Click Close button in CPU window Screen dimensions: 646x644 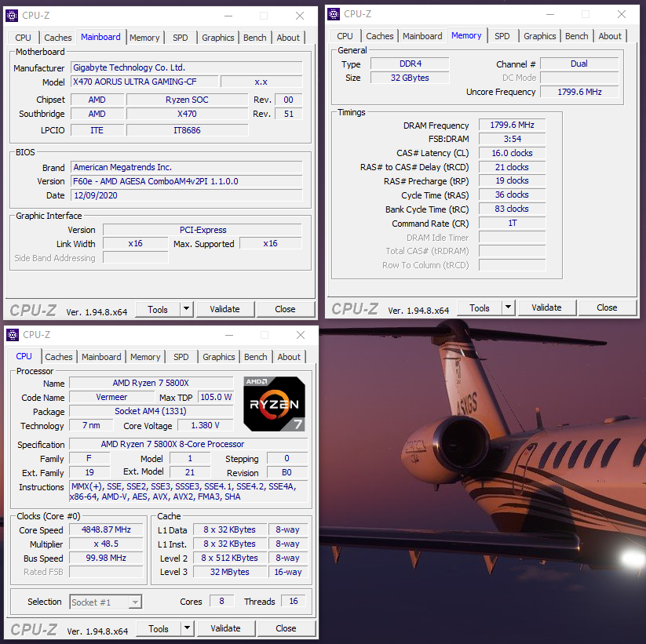(x=287, y=628)
